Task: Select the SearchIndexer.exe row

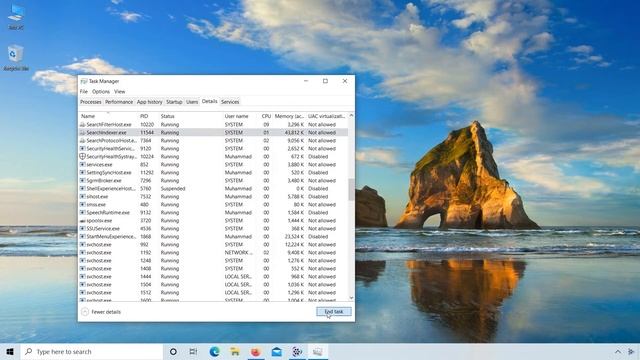Action: tap(213, 133)
